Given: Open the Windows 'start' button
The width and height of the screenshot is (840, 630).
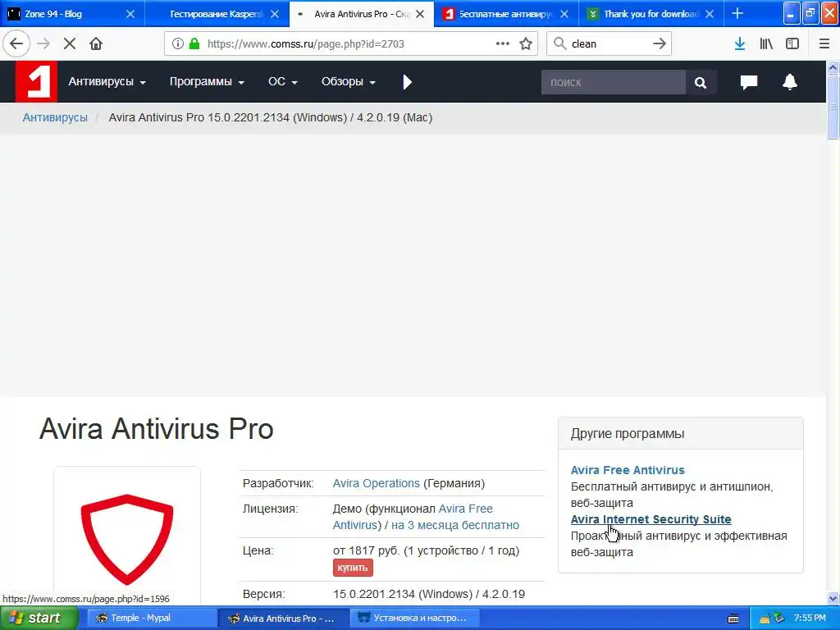Looking at the screenshot, I should 39,618.
